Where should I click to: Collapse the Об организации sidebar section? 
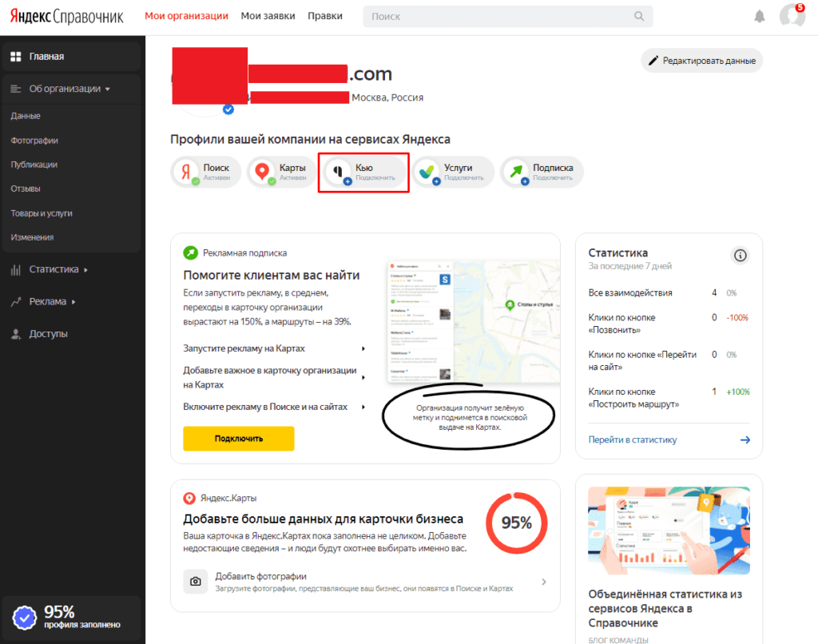[x=108, y=89]
